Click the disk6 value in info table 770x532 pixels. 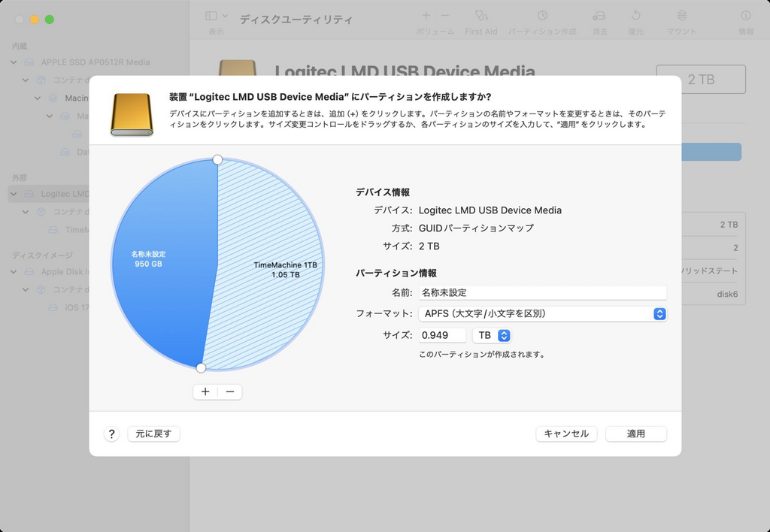(x=727, y=295)
